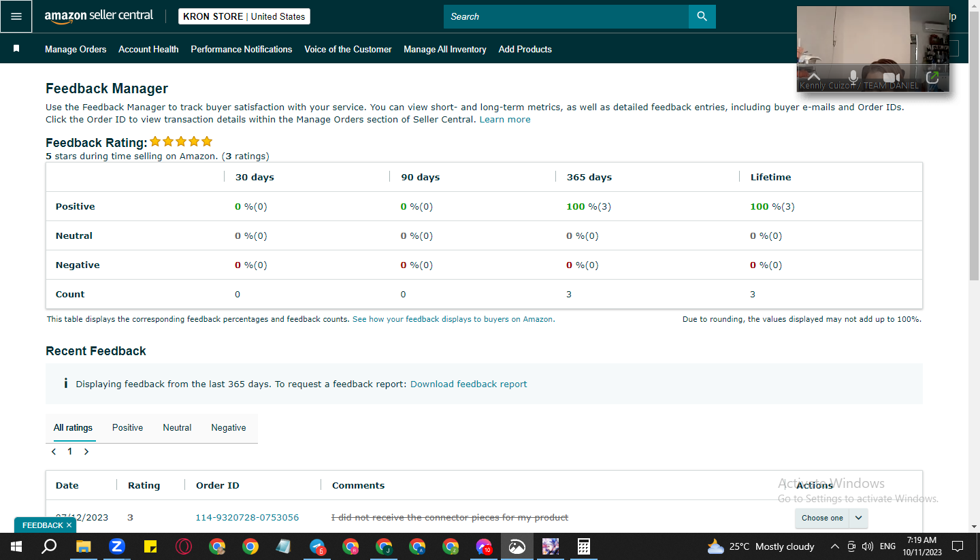Click the 'Recent Feedback' heading
980x560 pixels.
tap(96, 351)
